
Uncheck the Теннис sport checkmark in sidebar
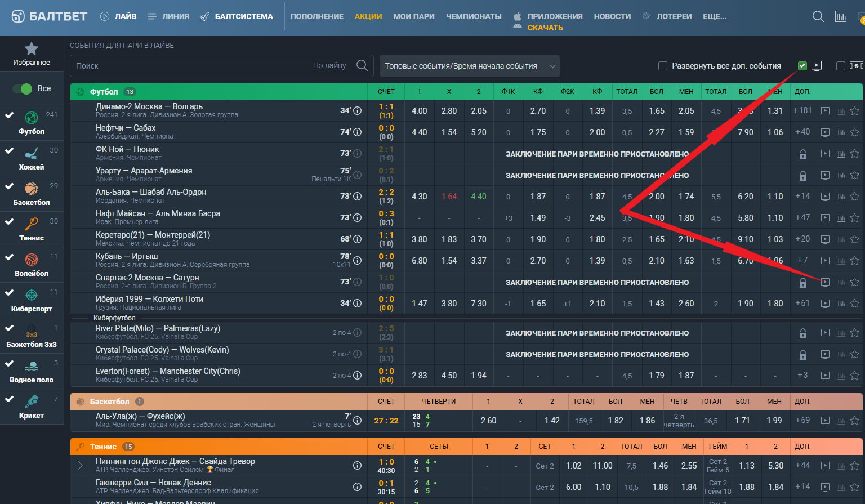click(9, 221)
